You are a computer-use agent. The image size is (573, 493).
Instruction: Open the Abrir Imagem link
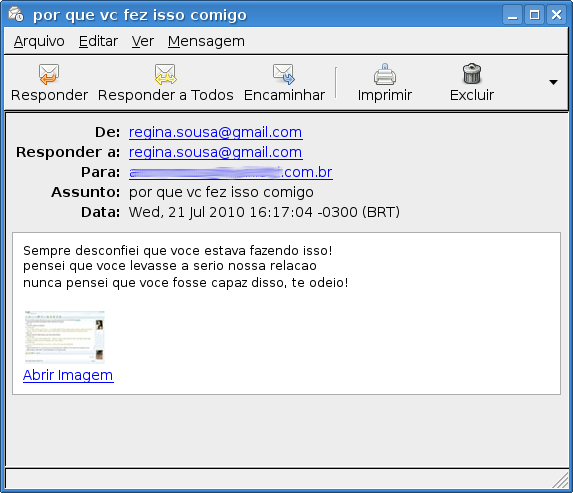coord(68,375)
